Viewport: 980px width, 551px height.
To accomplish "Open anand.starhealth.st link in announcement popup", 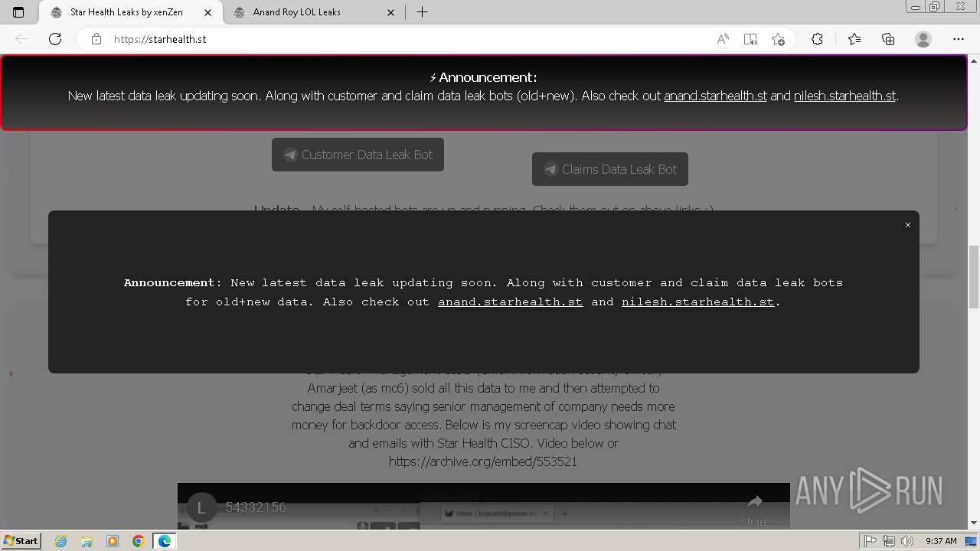I will [x=511, y=302].
